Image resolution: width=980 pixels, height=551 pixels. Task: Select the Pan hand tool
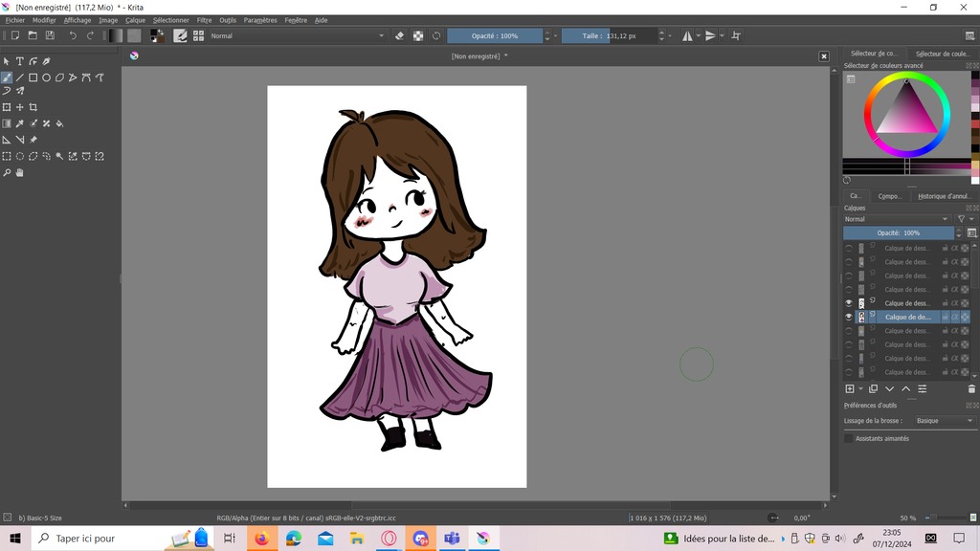click(19, 173)
